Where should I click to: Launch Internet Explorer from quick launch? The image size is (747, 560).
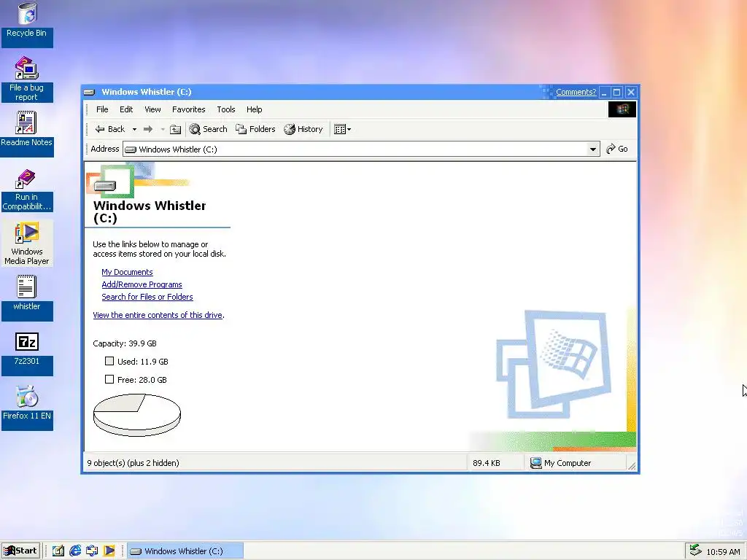(x=75, y=551)
